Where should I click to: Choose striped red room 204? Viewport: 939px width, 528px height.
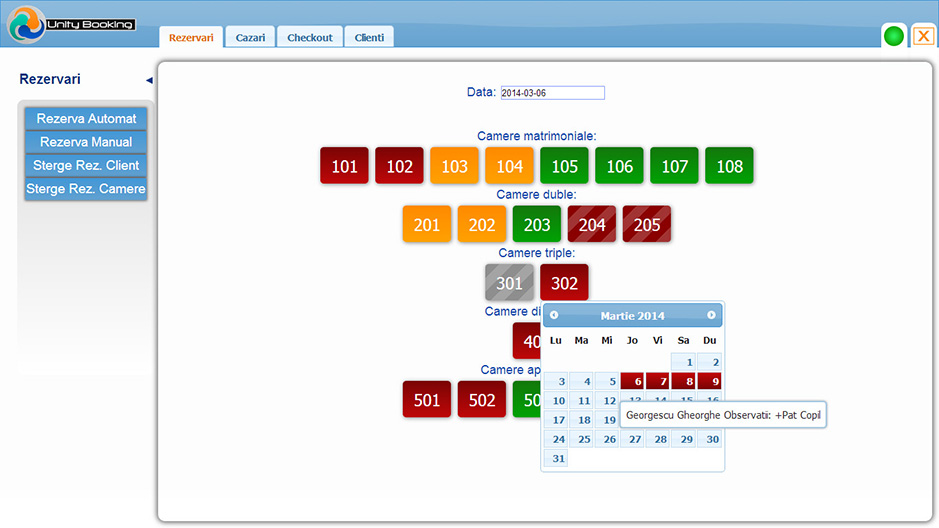tap(592, 224)
